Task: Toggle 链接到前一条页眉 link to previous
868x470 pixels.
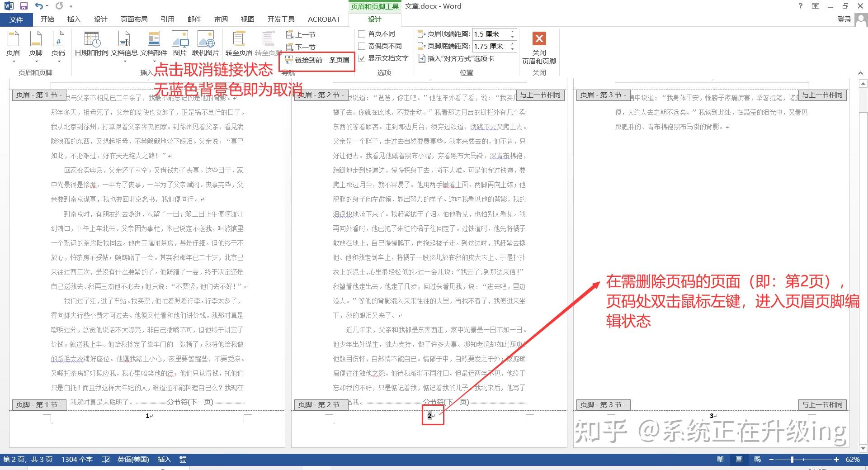Action: pyautogui.click(x=317, y=60)
